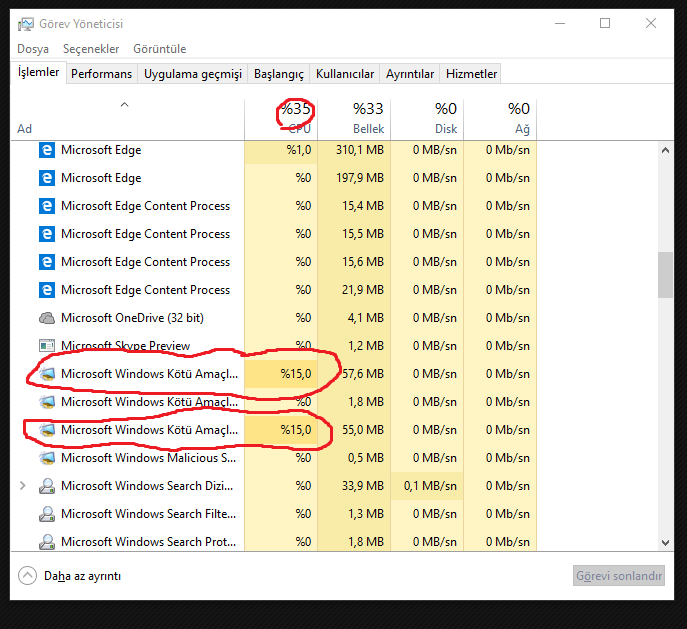The height and width of the screenshot is (629, 687).
Task: Expand the Microsoft Windows Search Dizi... row
Action: point(23,486)
